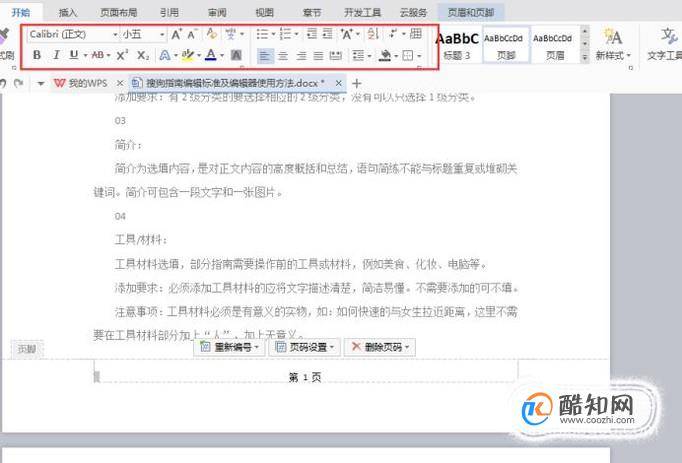Select the Heading 3 style
Image resolution: width=682 pixels, height=463 pixels.
point(457,45)
